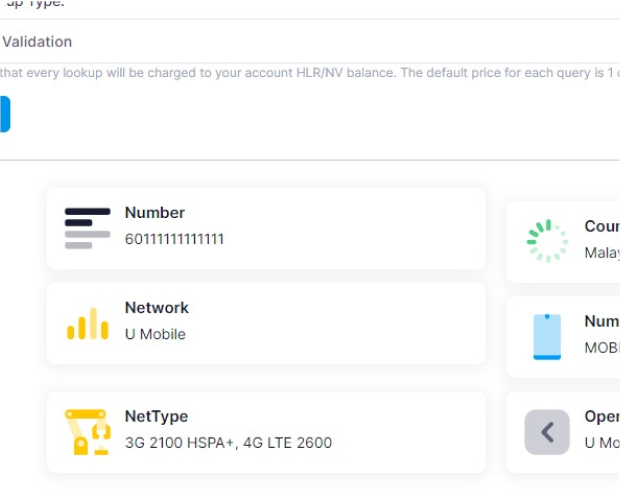Click the truncated Type label at top
The height and width of the screenshot is (489, 620).
36,4
